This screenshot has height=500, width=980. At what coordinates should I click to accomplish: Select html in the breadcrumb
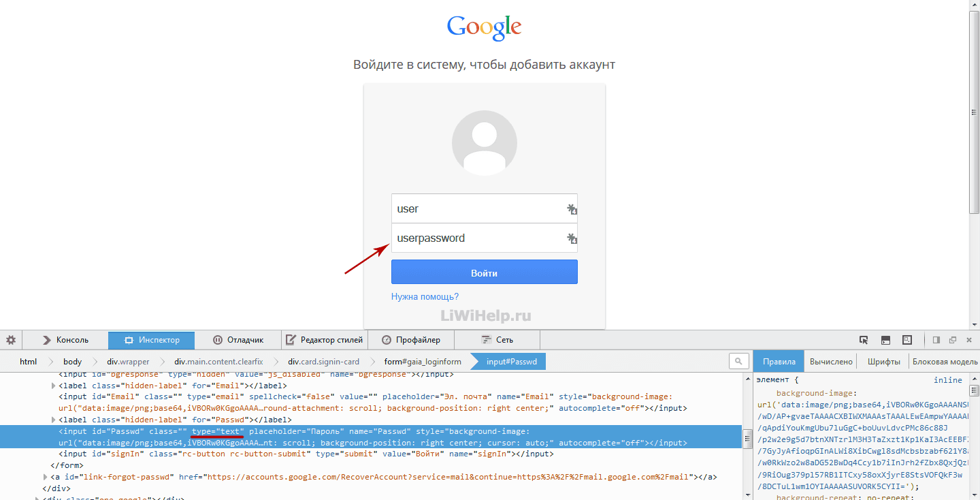[28, 362]
